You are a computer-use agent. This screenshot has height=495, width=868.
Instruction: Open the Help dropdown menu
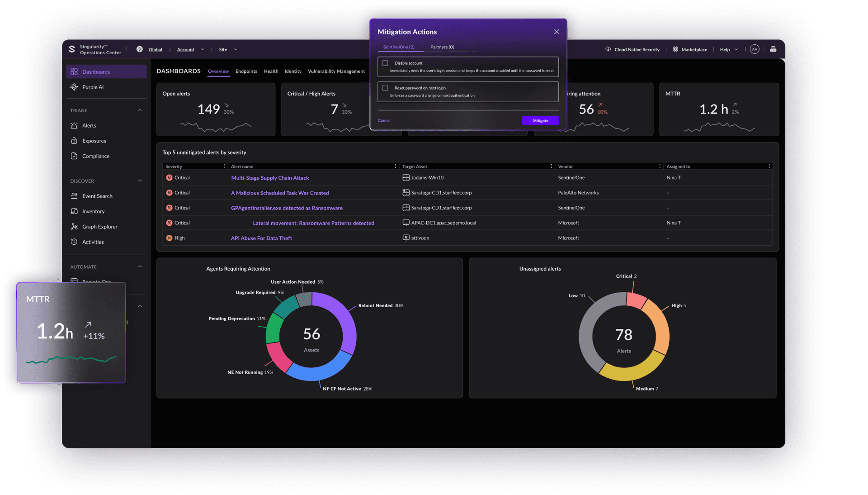click(x=729, y=49)
